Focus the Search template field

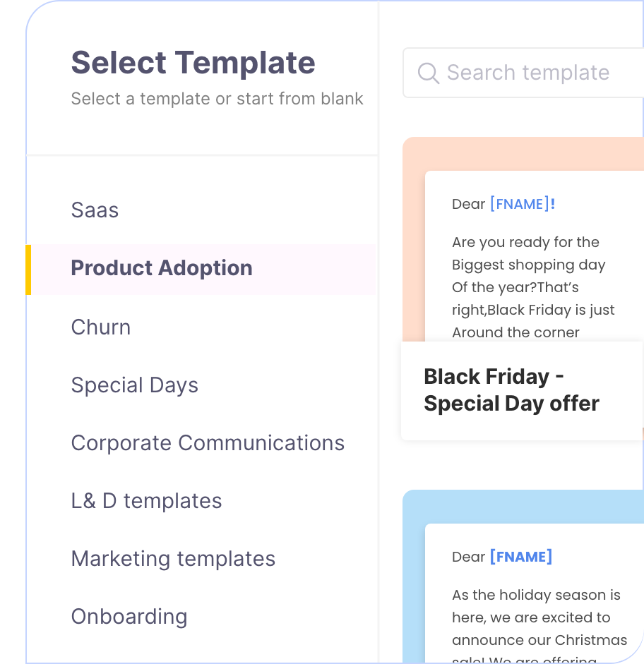click(x=523, y=73)
